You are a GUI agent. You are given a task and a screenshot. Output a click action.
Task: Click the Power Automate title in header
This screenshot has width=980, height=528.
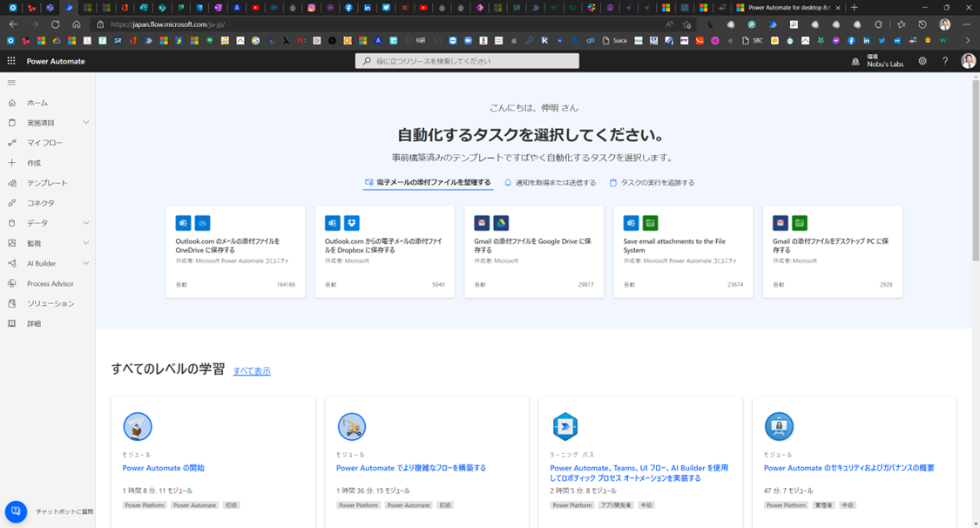pos(56,61)
